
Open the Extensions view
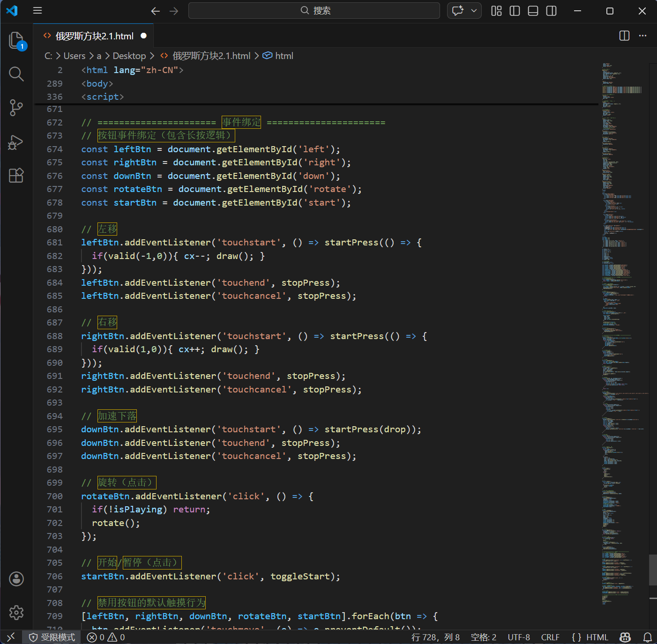16,176
